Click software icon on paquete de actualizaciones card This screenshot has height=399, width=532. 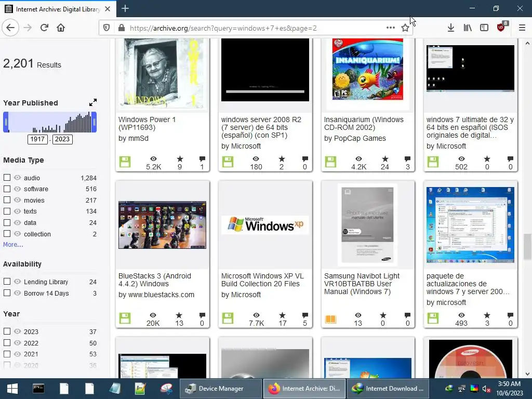433,318
